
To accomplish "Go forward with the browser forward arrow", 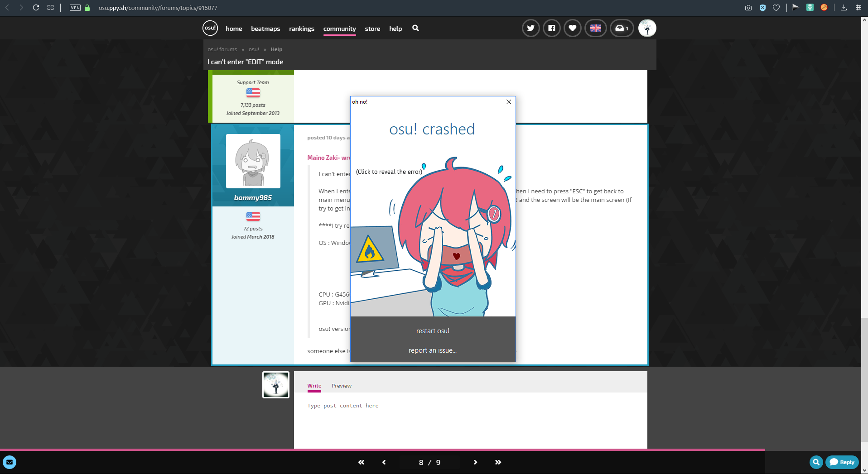I will coord(21,8).
